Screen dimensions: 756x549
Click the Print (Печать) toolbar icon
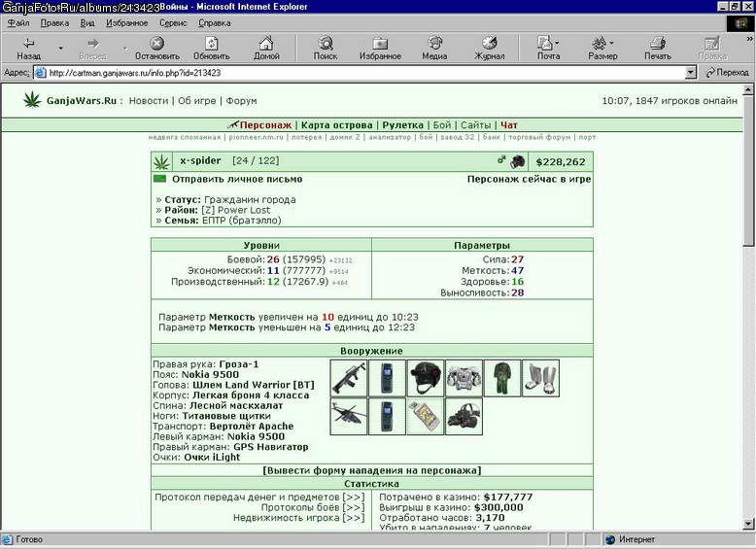tap(658, 44)
